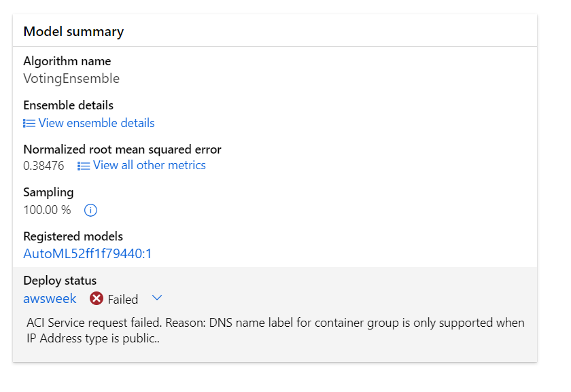Viewport: 571px width, 392px height.
Task: Click the 100.00 % sampling value
Action: (47, 210)
